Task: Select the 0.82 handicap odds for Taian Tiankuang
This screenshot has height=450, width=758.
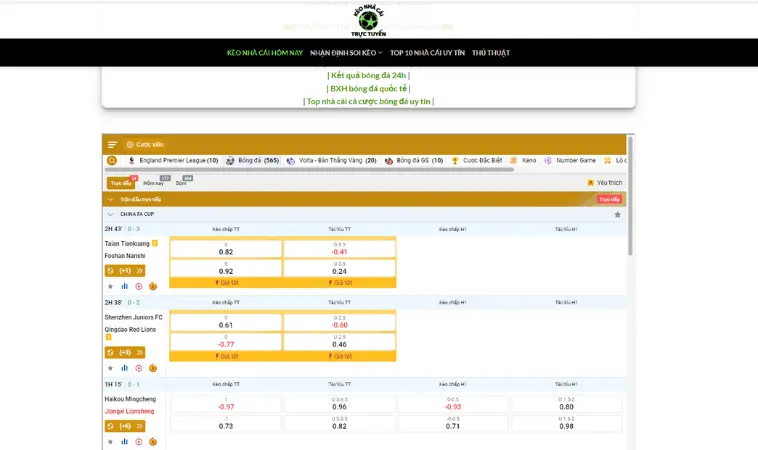Action: click(x=226, y=251)
